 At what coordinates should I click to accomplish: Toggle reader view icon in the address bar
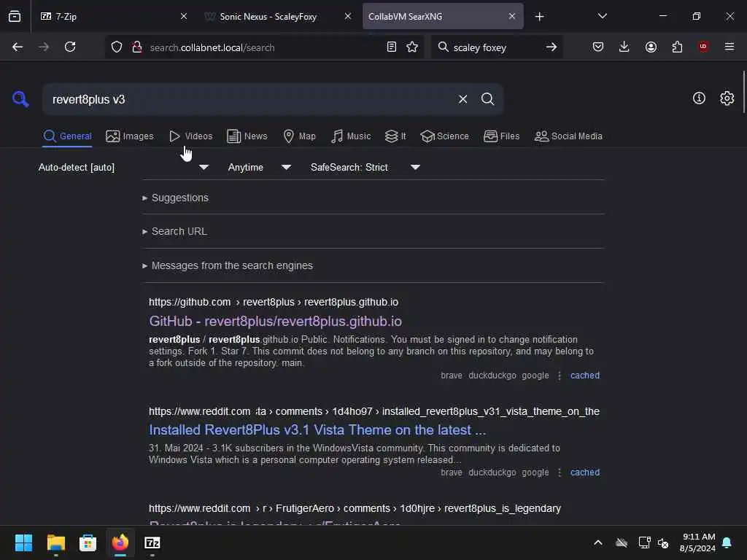[392, 47]
